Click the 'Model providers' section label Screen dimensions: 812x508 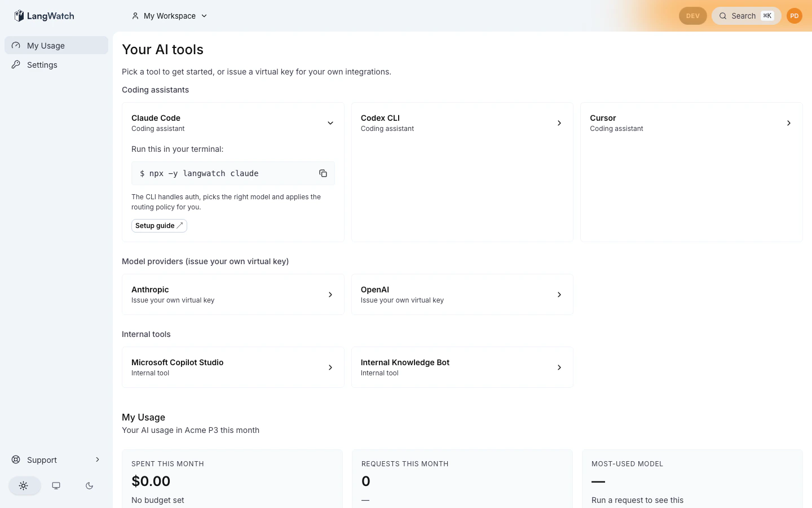pyautogui.click(x=205, y=261)
